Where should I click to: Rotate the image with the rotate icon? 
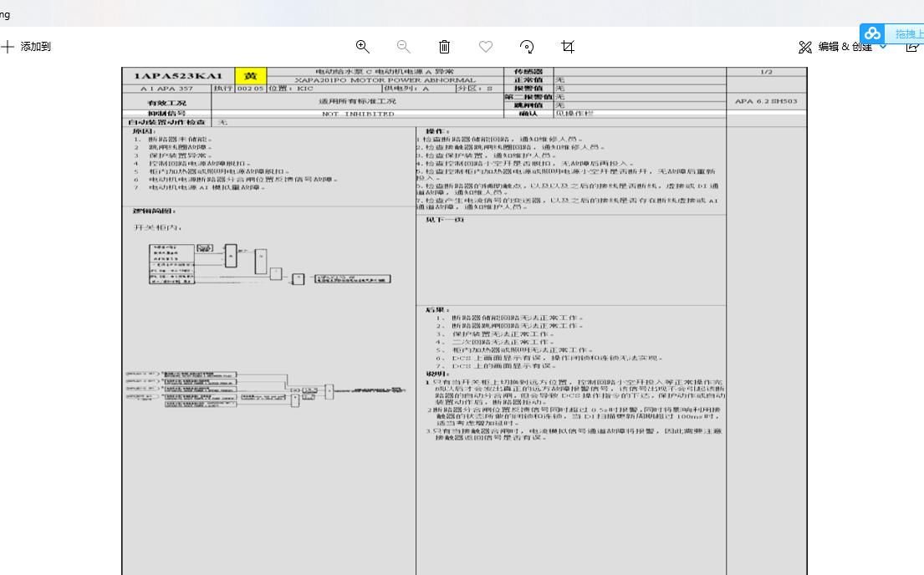[527, 47]
